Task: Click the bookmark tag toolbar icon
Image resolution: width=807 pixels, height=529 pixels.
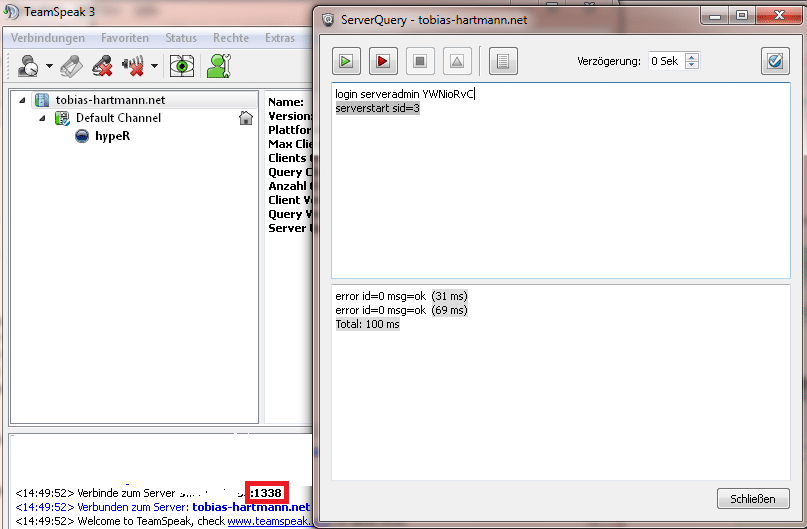Action: (x=72, y=66)
